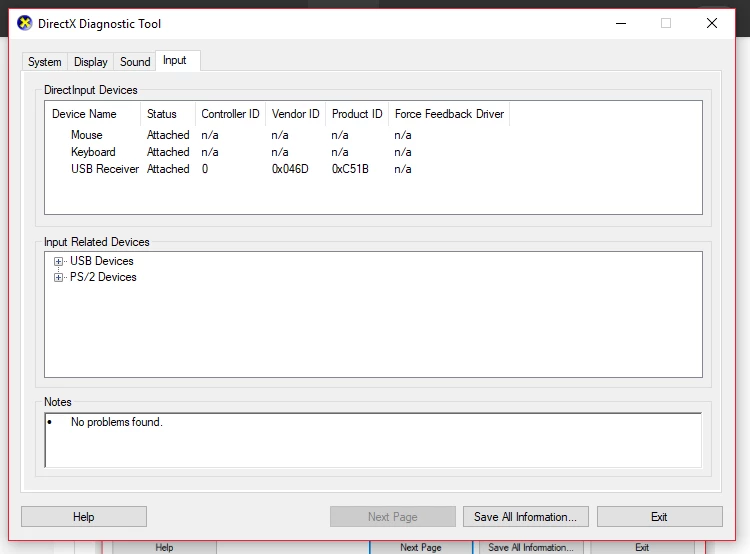Click the Help button
This screenshot has height=554, width=750.
pos(84,517)
